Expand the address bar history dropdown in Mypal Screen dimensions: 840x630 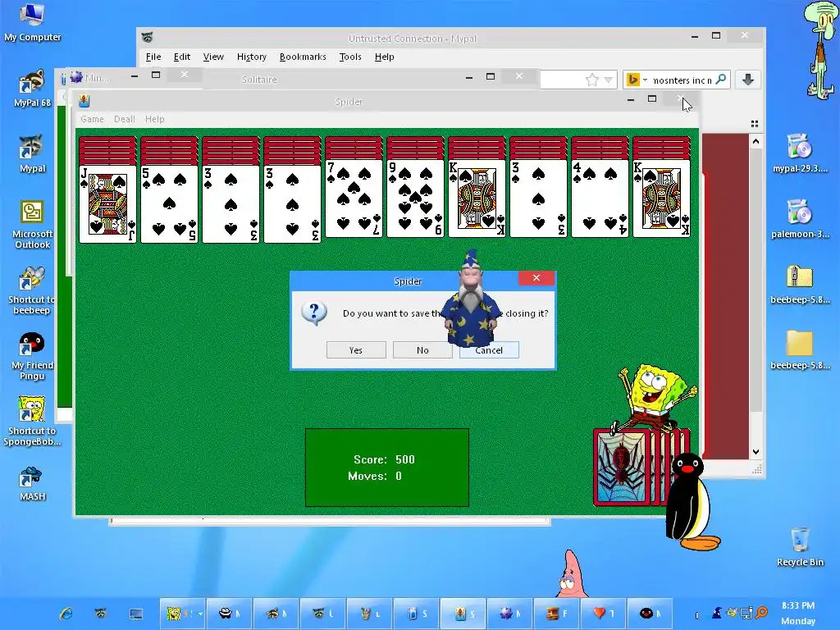tap(608, 80)
